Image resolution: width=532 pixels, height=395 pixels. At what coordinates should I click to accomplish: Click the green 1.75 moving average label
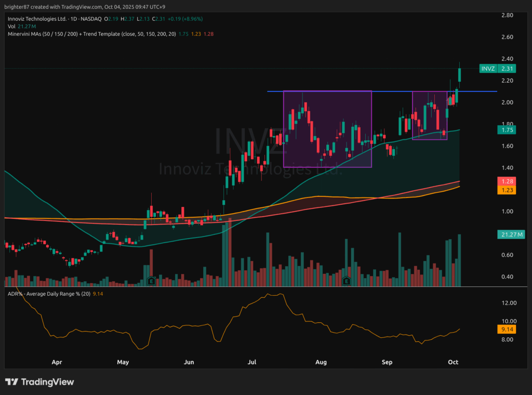[507, 130]
